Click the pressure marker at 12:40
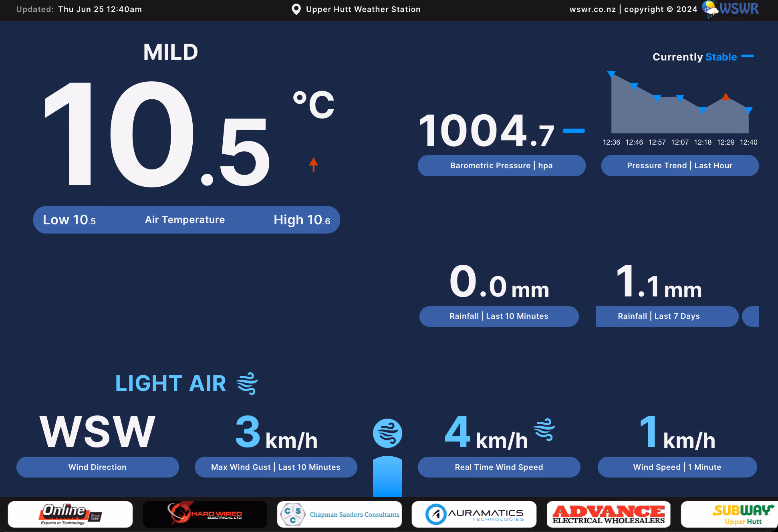The width and height of the screenshot is (778, 532). point(748,110)
